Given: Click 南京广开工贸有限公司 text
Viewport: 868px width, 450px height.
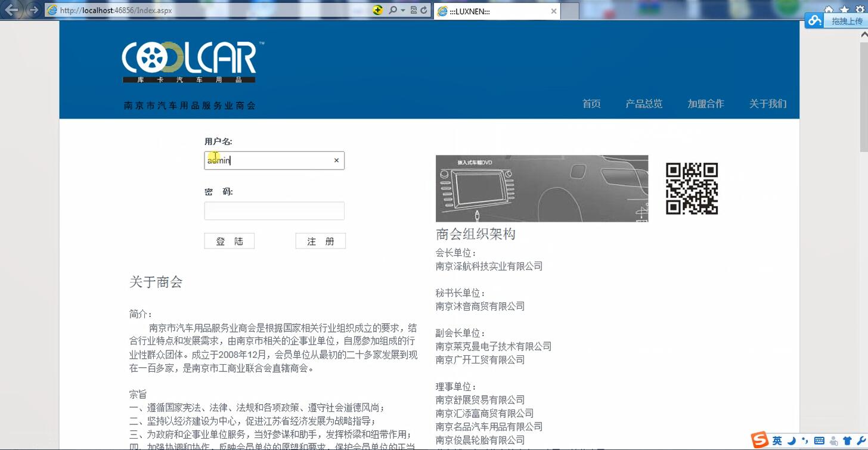Looking at the screenshot, I should (480, 359).
